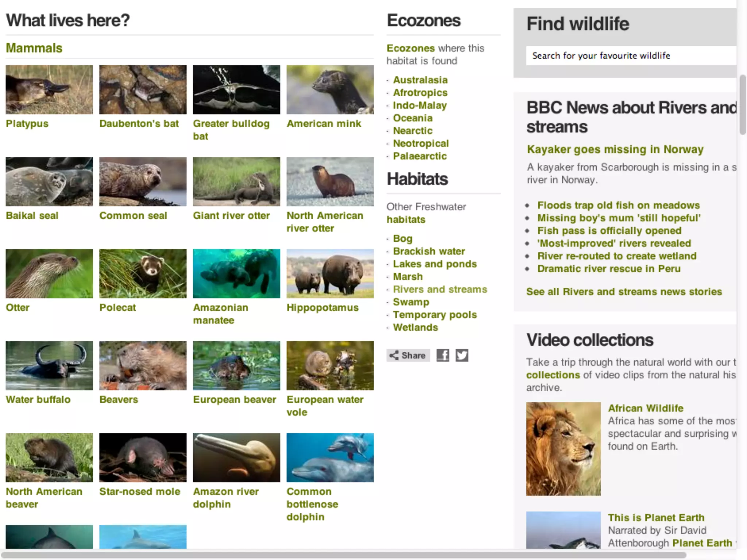Screen dimensions: 747x560
Task: Click the vertical scrollbar handle
Action: [x=743, y=105]
